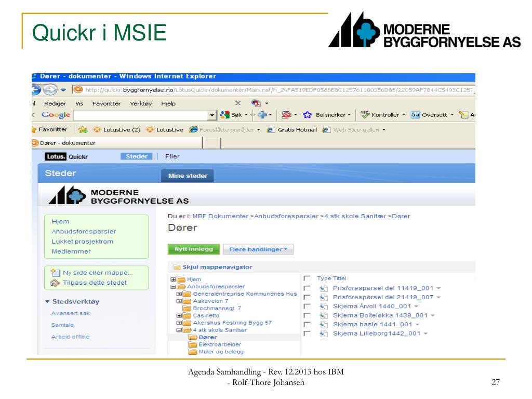Open Lukket prosjektrom sidebar link

(83, 242)
